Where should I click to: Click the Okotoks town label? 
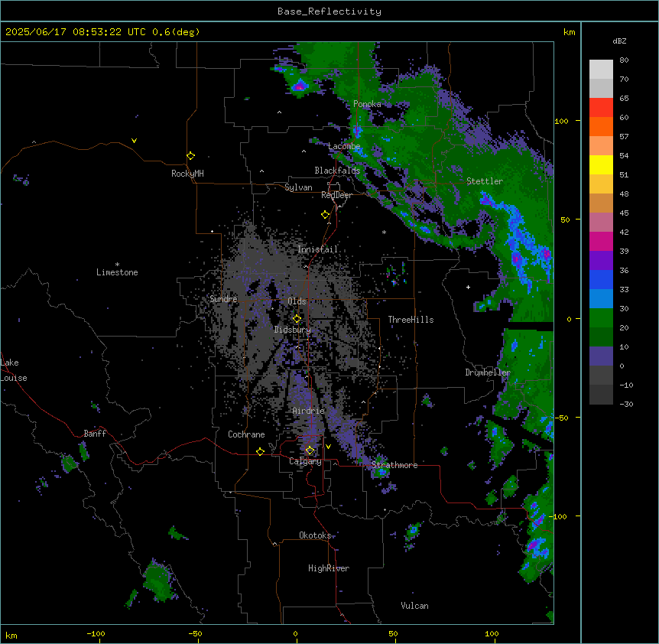(315, 535)
